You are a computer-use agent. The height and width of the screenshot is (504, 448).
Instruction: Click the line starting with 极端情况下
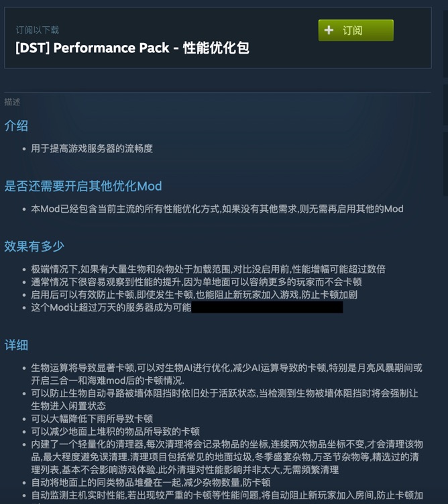point(208,269)
